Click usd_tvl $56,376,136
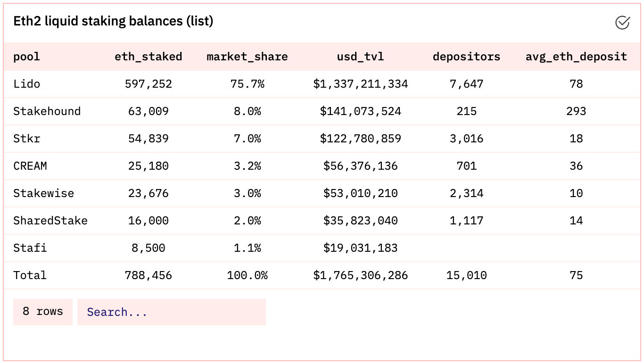The width and height of the screenshot is (644, 363). (x=361, y=166)
